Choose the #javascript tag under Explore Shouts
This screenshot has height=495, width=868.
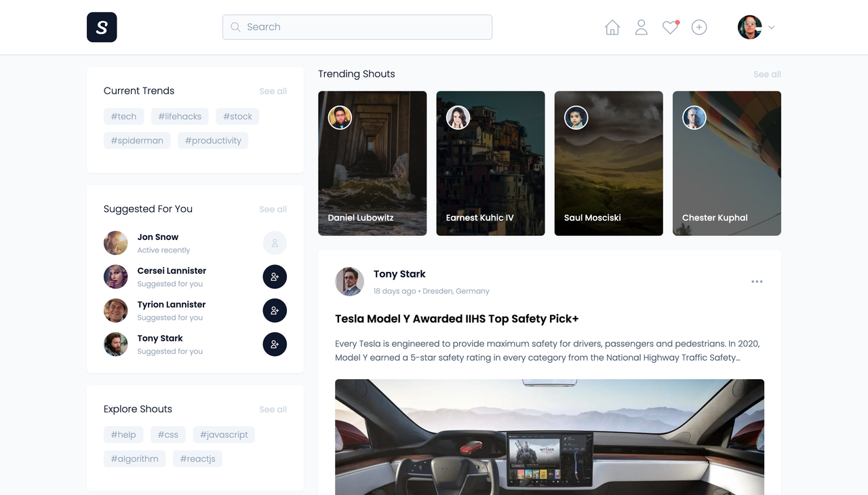224,434
